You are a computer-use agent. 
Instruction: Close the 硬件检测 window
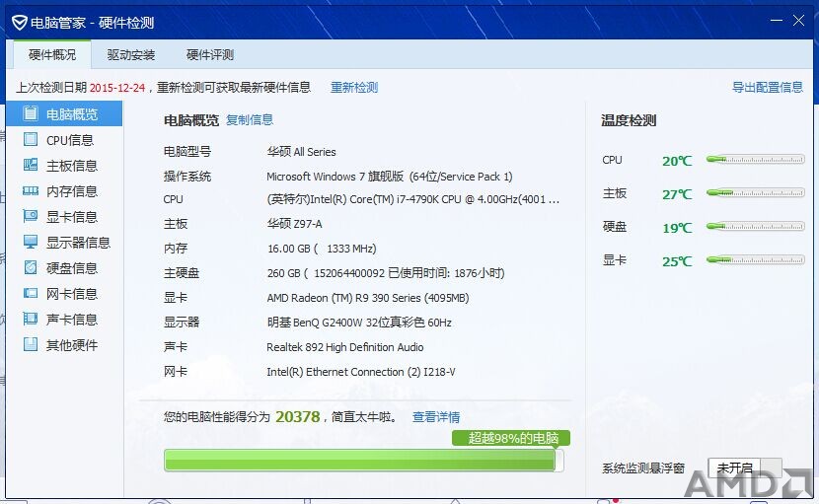(798, 21)
